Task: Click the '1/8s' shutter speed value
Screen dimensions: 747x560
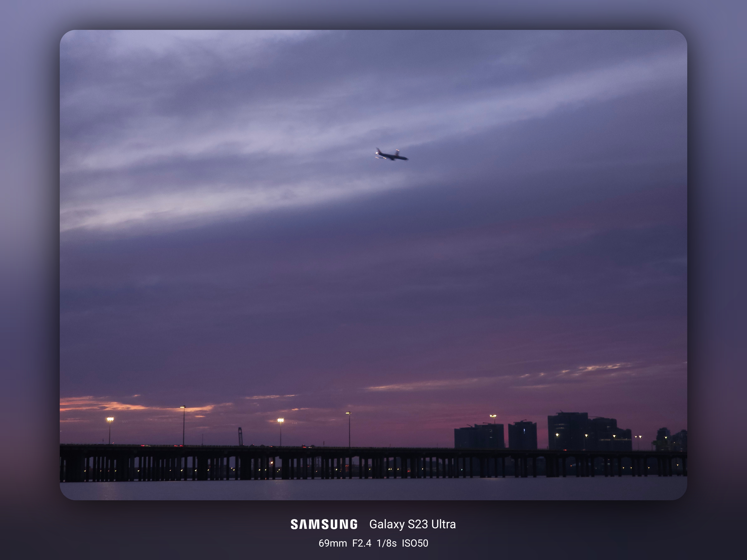Action: coord(386,543)
